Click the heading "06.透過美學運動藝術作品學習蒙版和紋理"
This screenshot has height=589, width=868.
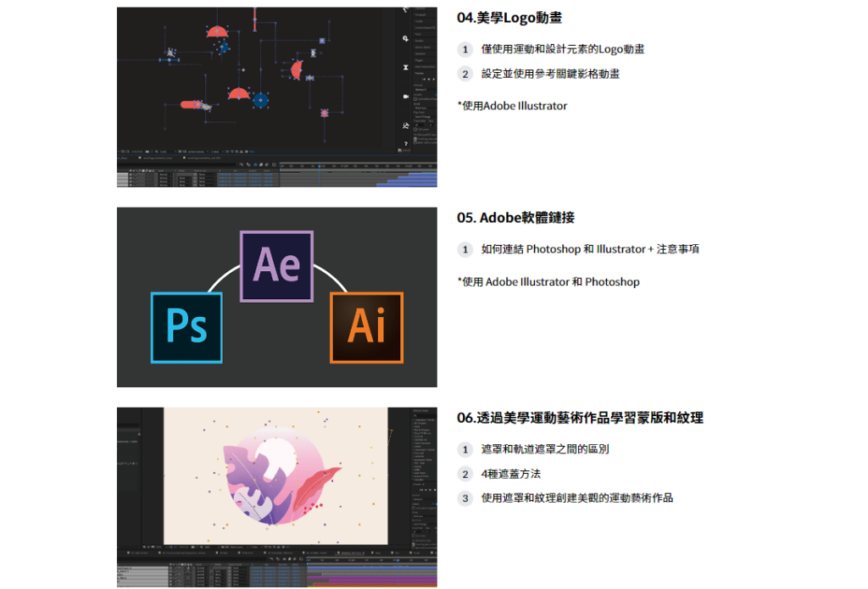[x=580, y=418]
